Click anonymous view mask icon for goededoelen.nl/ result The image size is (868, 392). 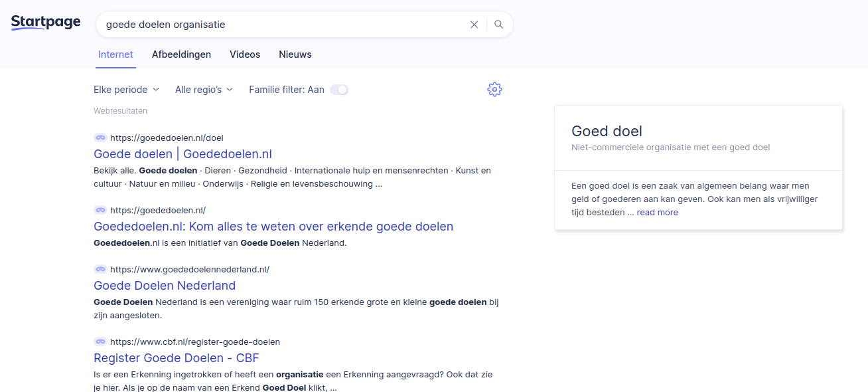point(100,210)
